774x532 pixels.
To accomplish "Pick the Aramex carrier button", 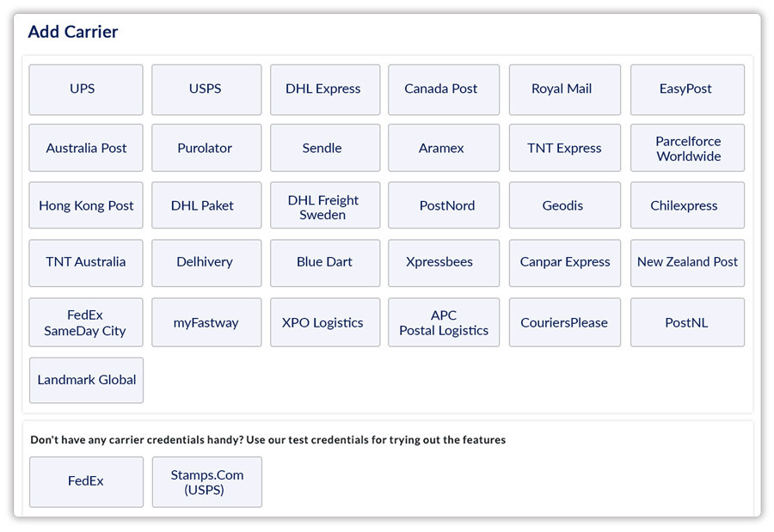I will 443,148.
